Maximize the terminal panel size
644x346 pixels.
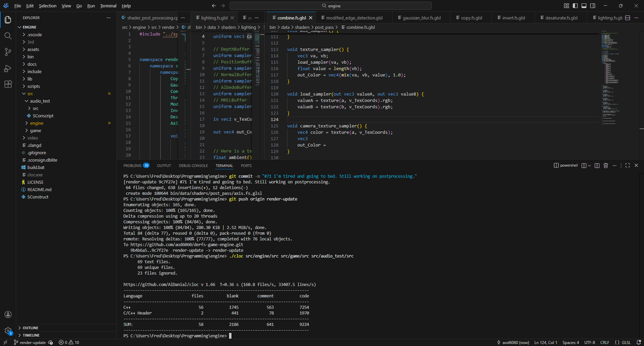coord(627,166)
